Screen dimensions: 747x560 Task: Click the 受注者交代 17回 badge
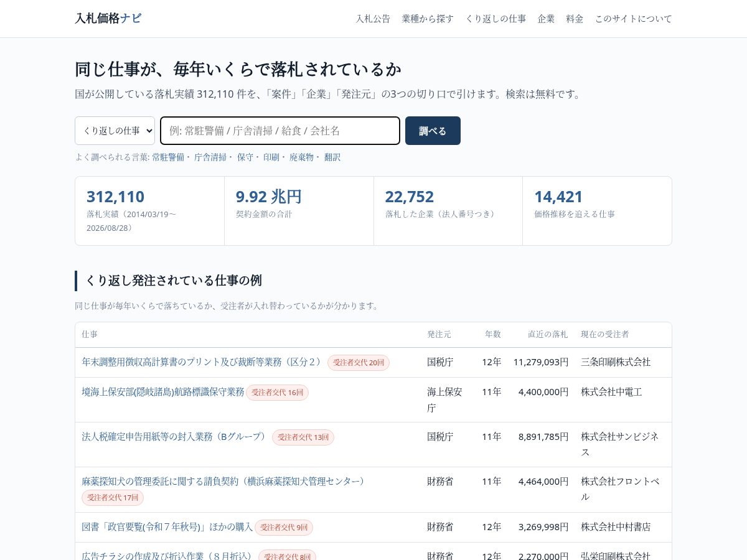click(113, 498)
